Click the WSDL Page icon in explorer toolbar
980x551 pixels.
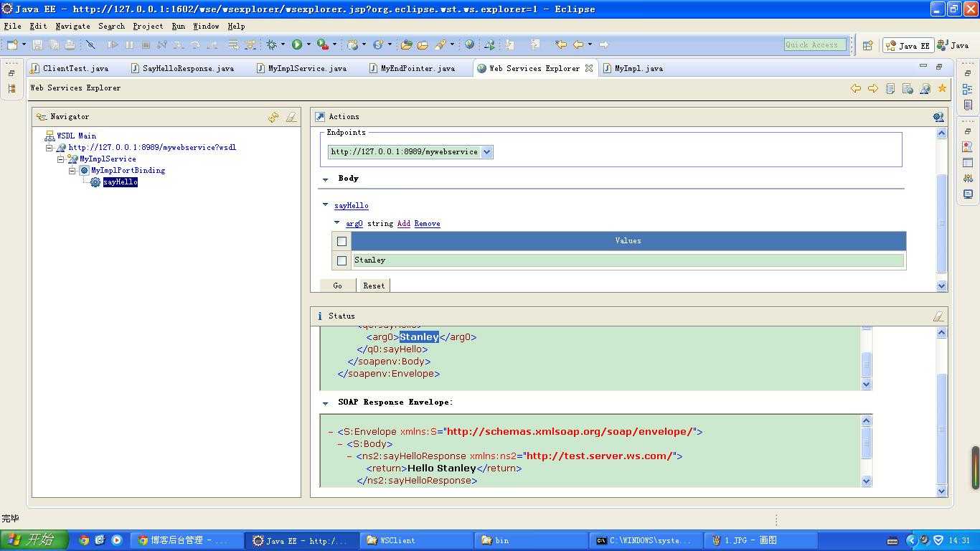[908, 88]
